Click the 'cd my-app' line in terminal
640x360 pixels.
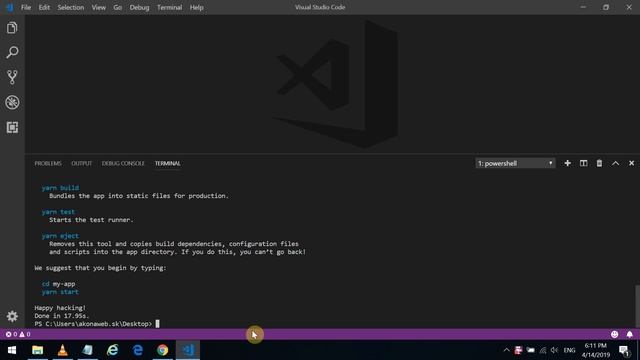click(58, 284)
